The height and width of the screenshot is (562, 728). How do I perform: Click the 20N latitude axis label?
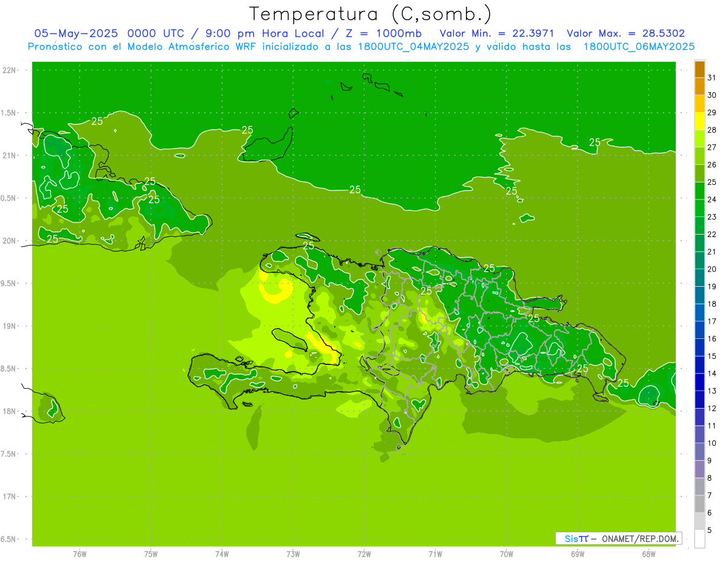(10, 241)
